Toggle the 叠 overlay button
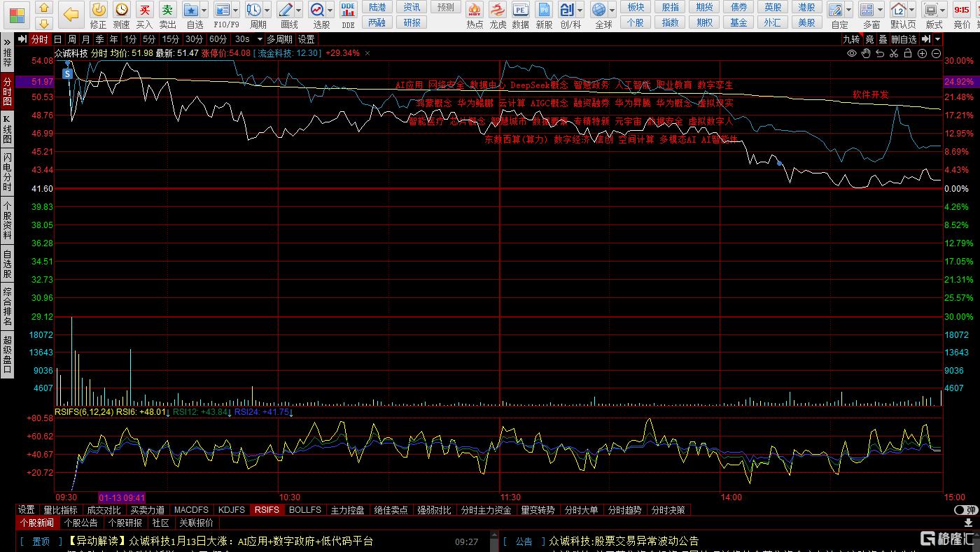 tap(883, 39)
